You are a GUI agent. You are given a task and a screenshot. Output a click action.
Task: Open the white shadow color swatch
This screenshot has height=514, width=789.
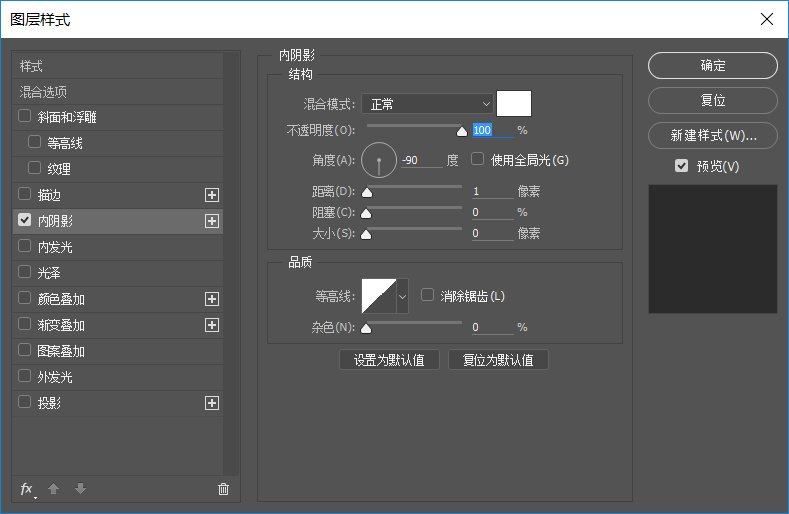coord(514,103)
